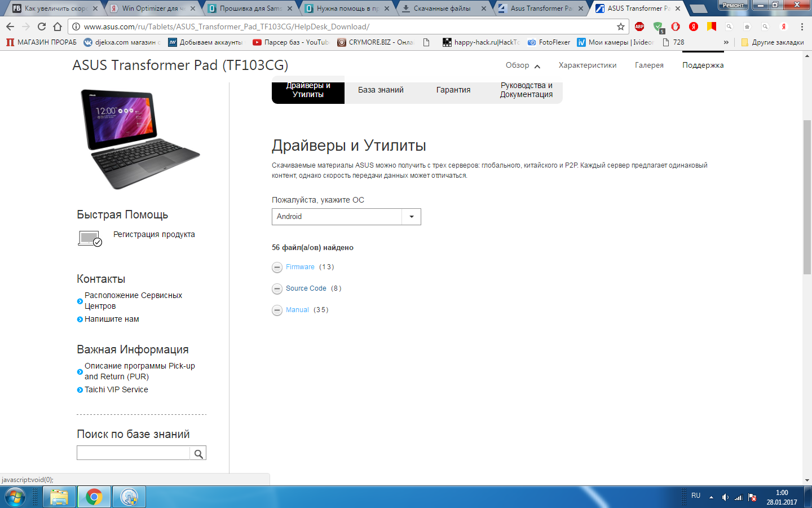Bookmark this page with the star icon
Screen dimensions: 812x508
coord(621,27)
